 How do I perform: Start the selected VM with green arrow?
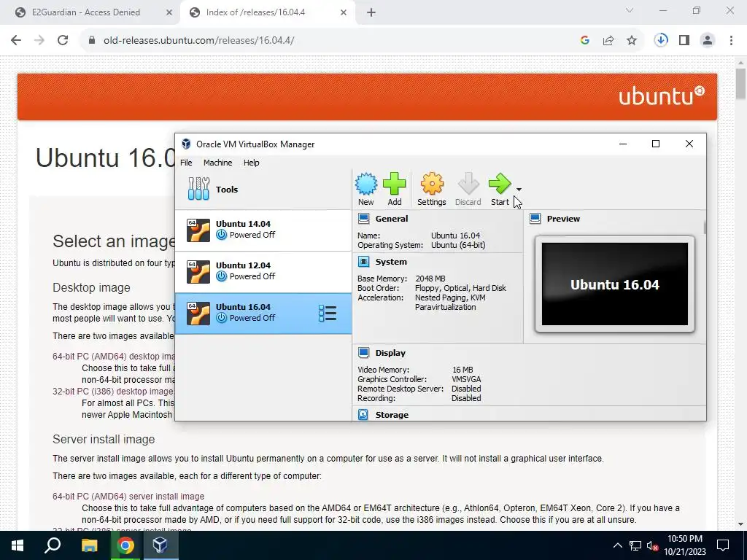500,189
